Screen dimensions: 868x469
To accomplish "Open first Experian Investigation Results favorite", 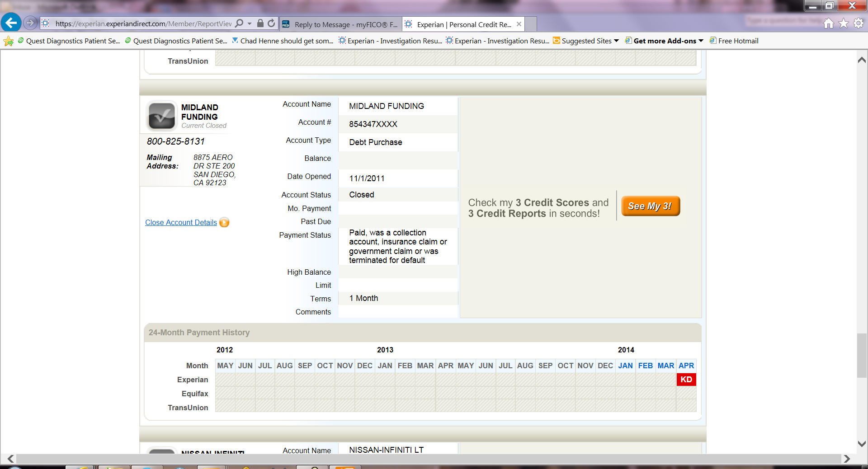I will (391, 41).
